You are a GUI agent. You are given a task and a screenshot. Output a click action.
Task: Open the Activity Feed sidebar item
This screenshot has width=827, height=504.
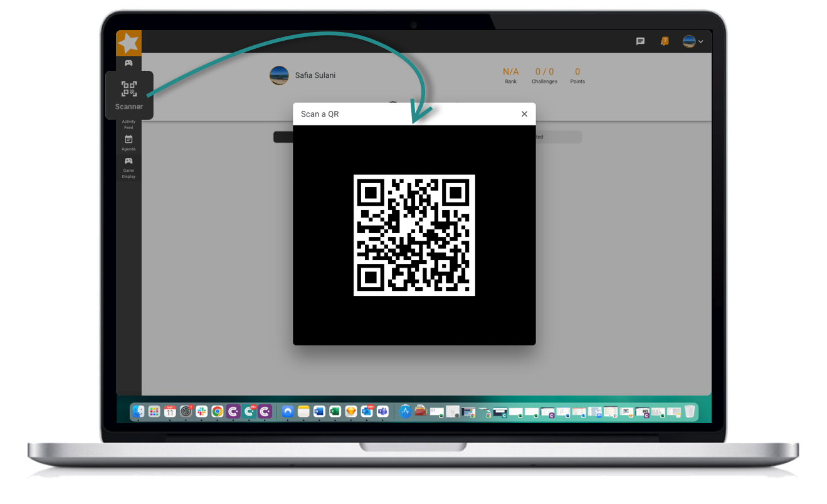(129, 124)
